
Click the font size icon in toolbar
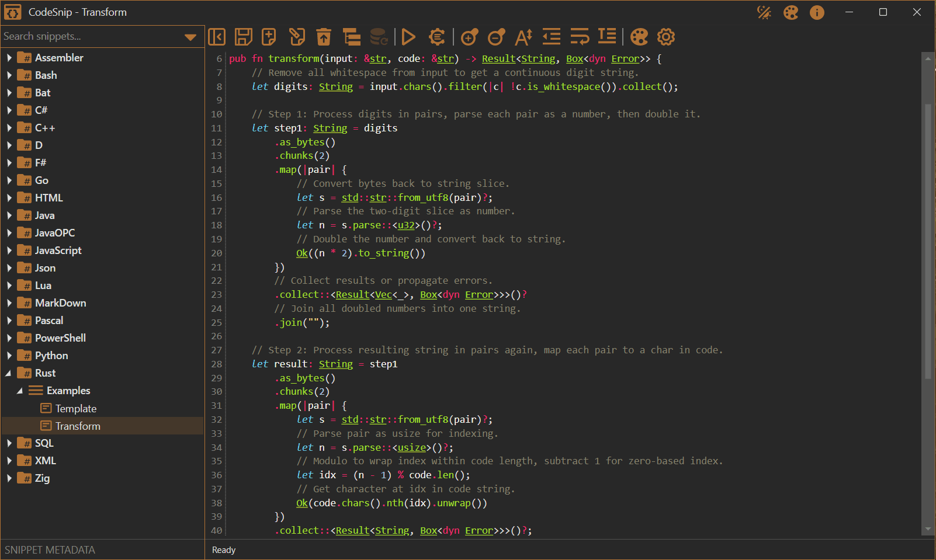click(x=524, y=37)
